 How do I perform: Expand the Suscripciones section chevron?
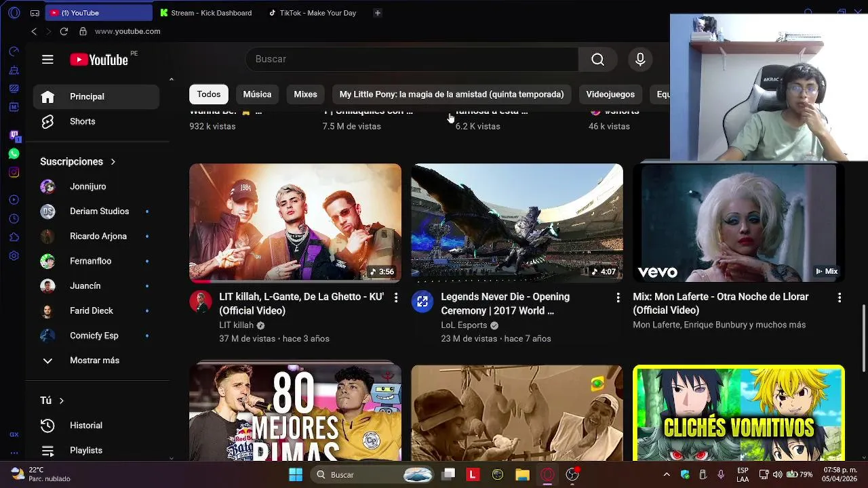[x=113, y=161]
